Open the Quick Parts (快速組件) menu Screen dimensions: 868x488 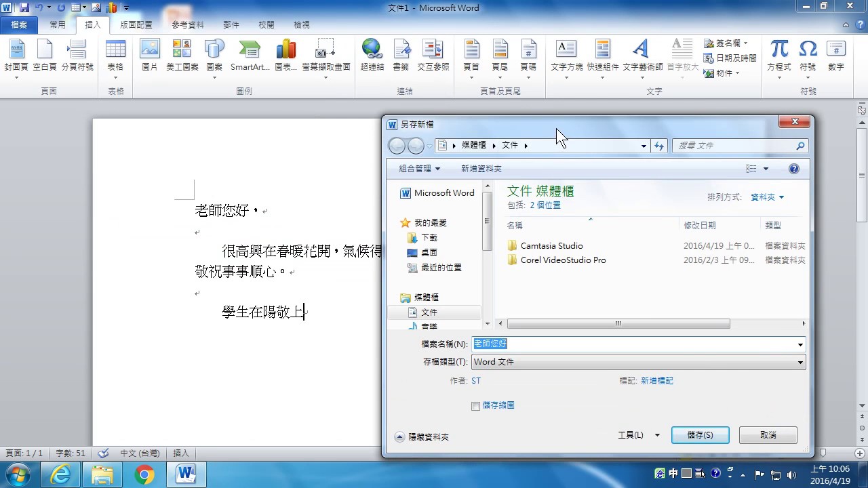tap(603, 58)
